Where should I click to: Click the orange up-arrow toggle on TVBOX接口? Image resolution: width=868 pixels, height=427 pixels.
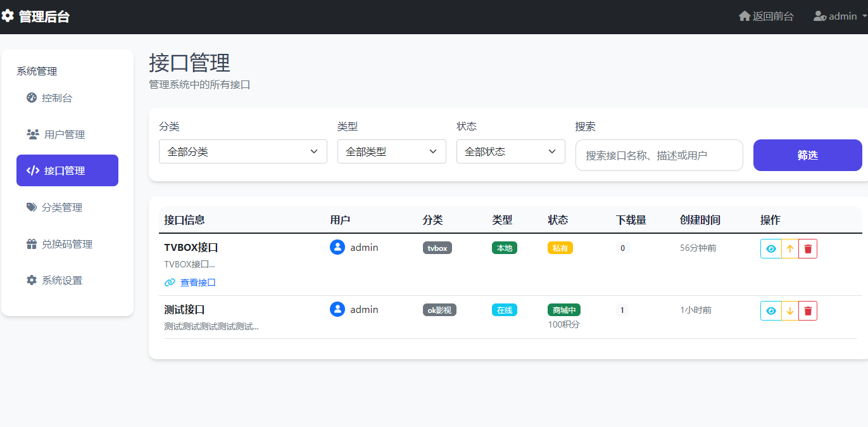tap(789, 248)
